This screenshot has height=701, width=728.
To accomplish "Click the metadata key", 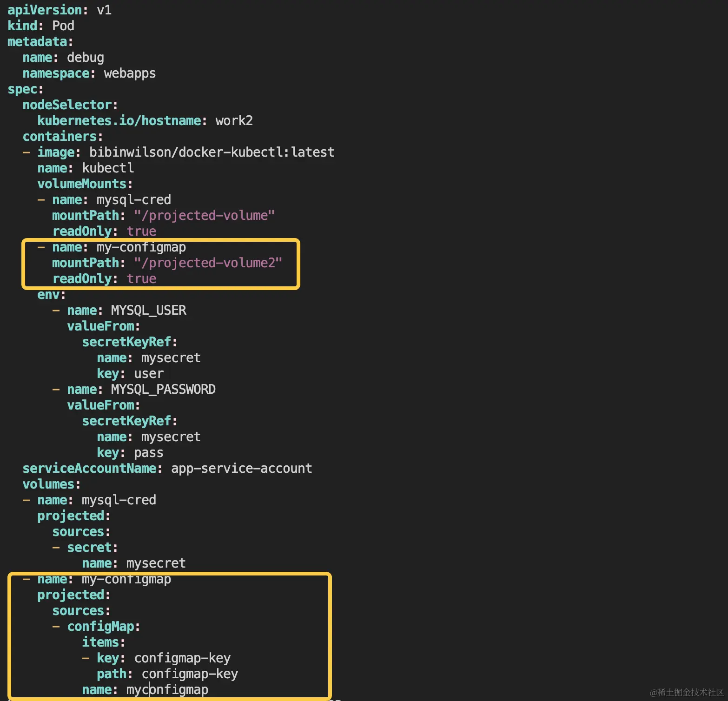I will [x=37, y=41].
